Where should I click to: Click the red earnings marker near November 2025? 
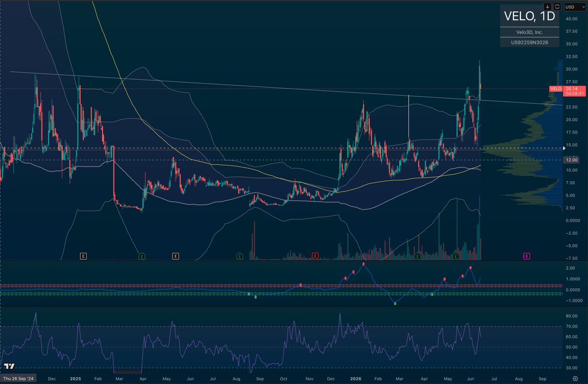[x=315, y=256]
